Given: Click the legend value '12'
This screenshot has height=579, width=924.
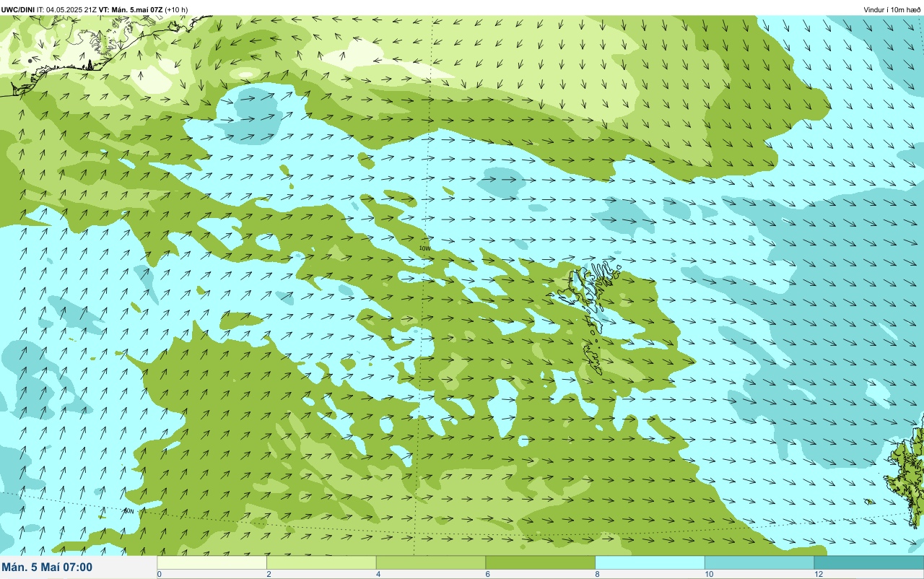Looking at the screenshot, I should click(819, 574).
